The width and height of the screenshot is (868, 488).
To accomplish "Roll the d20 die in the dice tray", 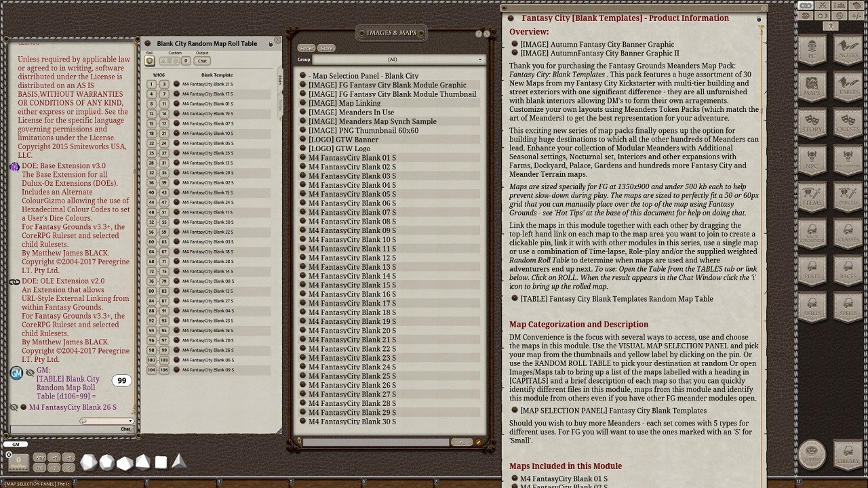I will [x=89, y=462].
